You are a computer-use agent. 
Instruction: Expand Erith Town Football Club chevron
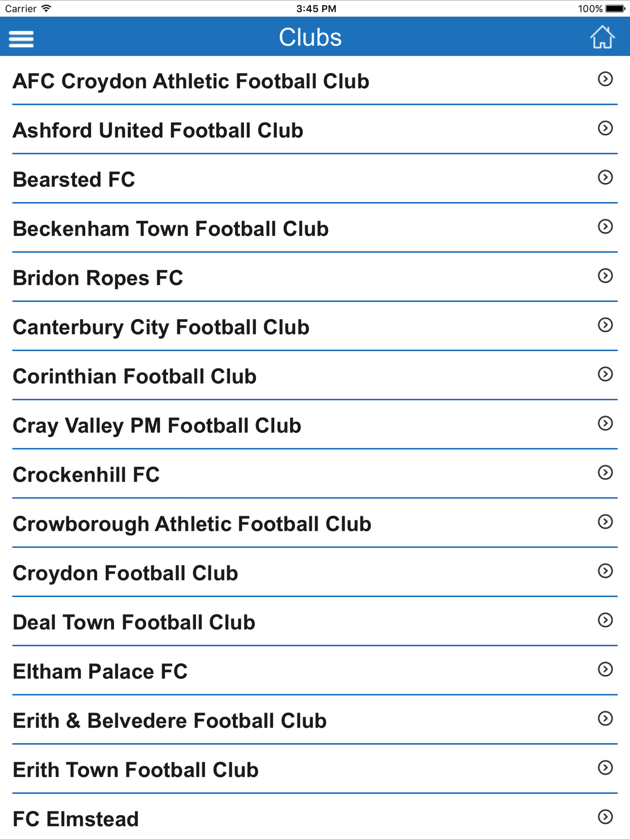[605, 767]
